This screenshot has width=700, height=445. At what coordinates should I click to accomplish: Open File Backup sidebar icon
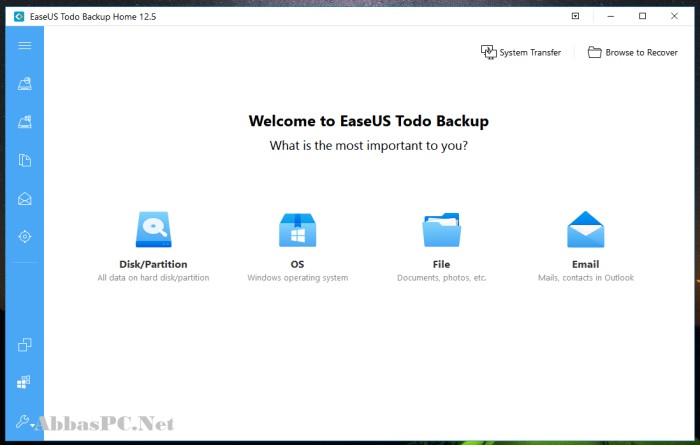click(x=25, y=160)
